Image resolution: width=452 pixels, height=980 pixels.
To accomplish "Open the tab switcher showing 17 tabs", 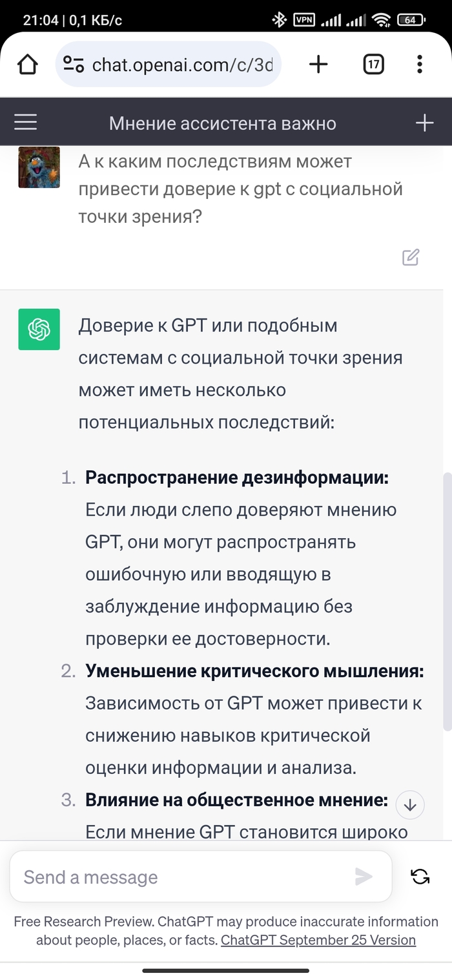I will [x=373, y=63].
